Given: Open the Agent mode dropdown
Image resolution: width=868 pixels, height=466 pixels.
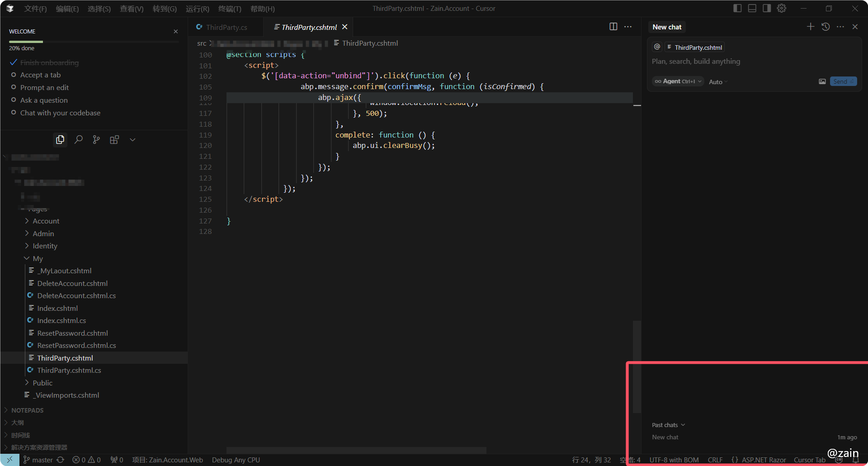Looking at the screenshot, I should 678,81.
